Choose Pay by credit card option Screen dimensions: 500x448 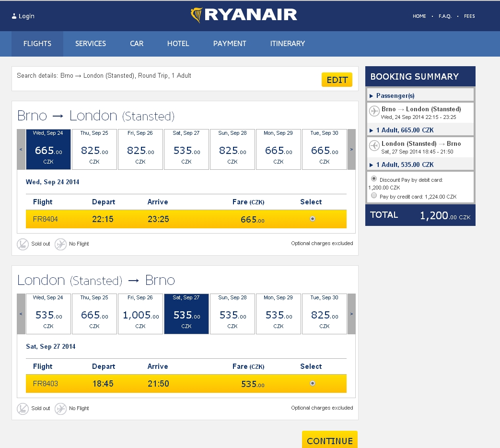point(374,196)
